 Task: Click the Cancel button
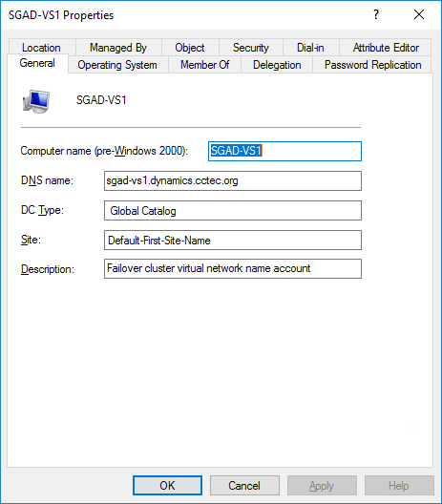[x=244, y=485]
